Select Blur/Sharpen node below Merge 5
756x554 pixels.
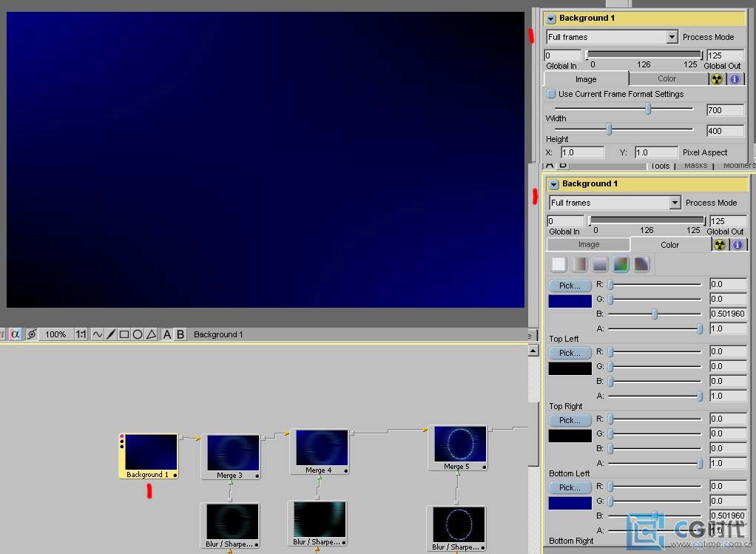[457, 528]
